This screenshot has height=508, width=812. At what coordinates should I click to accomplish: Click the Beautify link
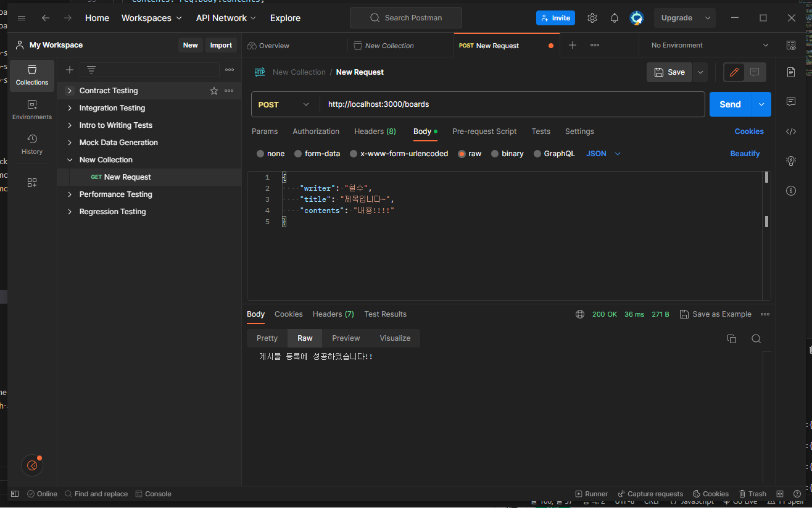pos(745,154)
